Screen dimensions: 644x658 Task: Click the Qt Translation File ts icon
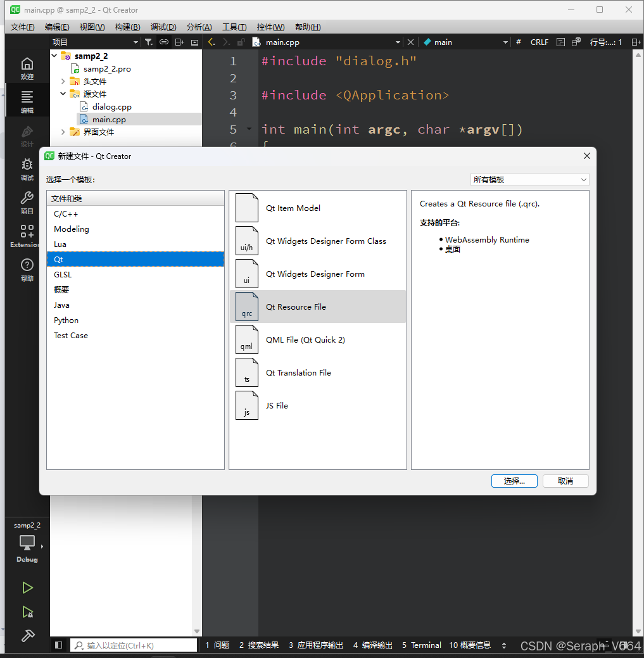click(247, 372)
